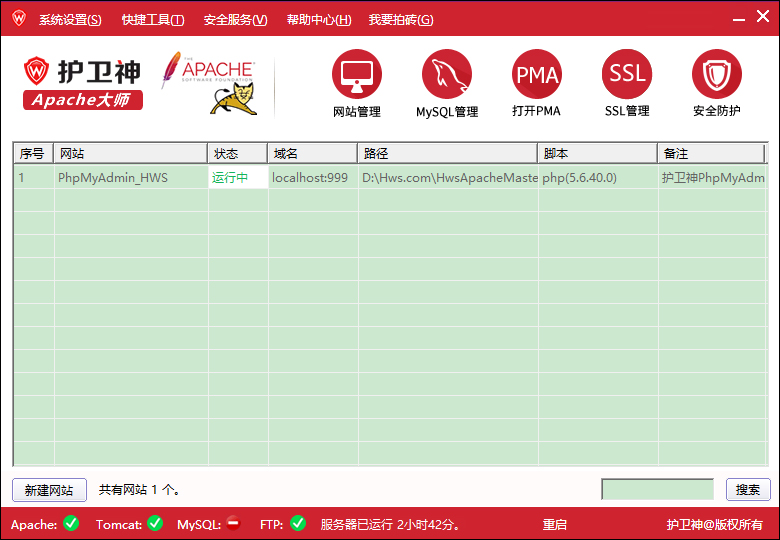
Task: Minimize the 护卫神 window
Action: [x=739, y=18]
